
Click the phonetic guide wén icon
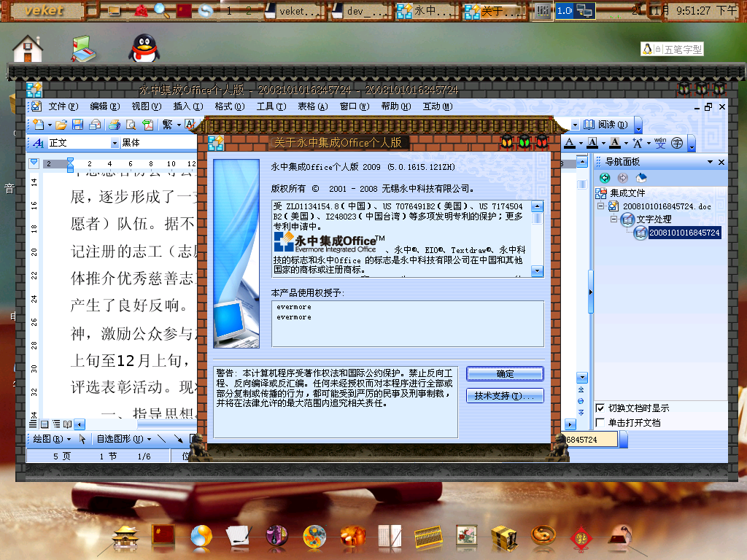click(659, 143)
